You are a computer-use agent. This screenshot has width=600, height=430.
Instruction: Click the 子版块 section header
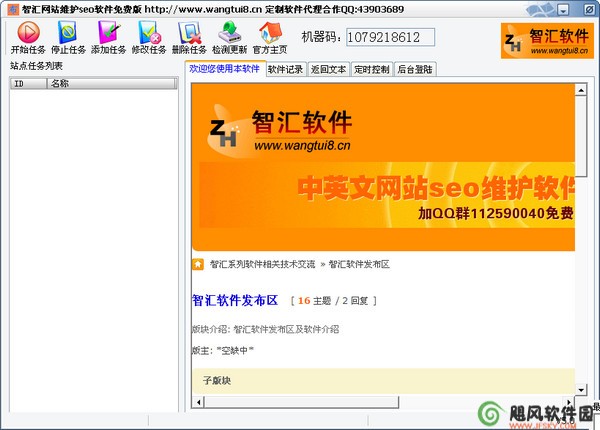coord(383,381)
